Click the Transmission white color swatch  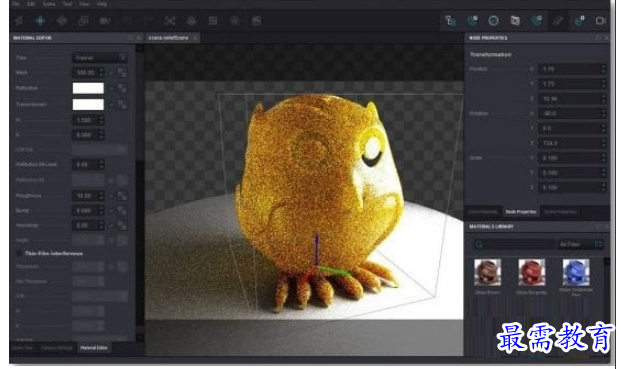88,105
